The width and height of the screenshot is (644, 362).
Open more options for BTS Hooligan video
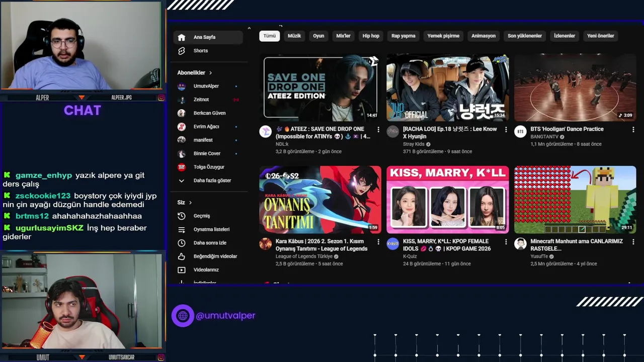click(633, 130)
